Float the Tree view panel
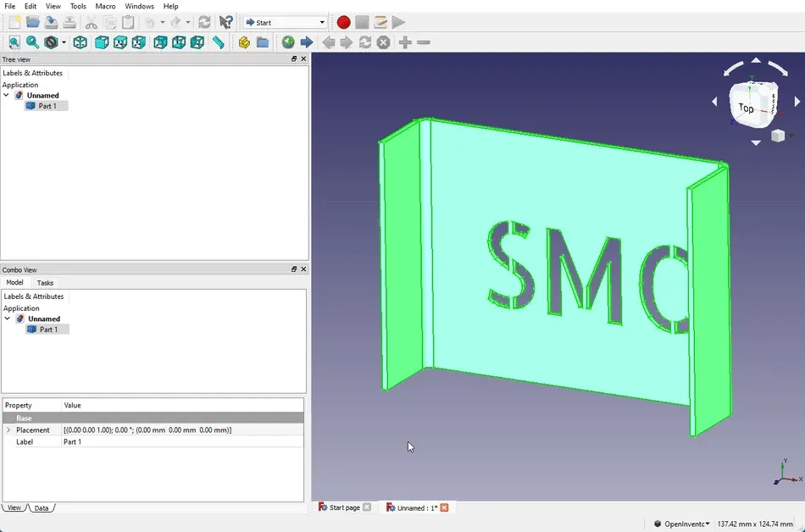The image size is (805, 532). point(294,59)
